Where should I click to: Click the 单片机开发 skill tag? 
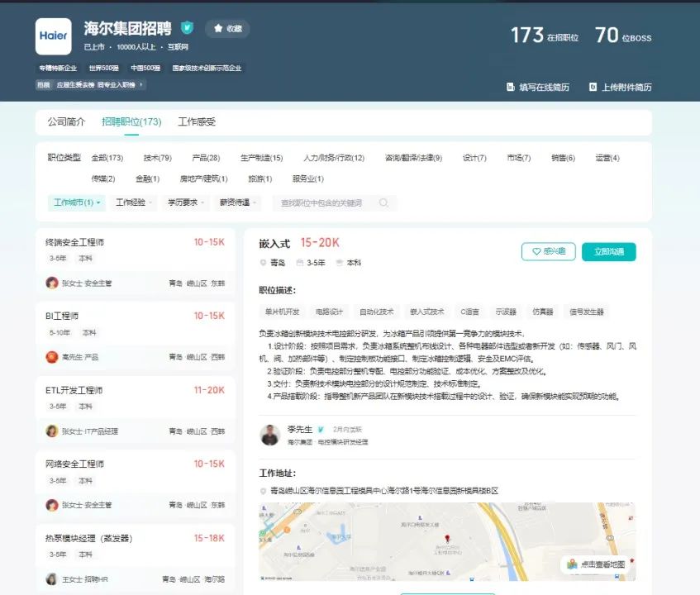282,312
